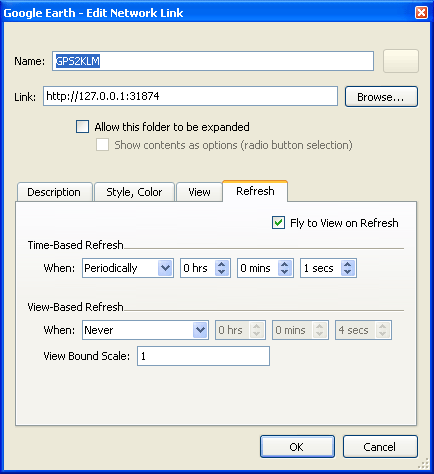Decrease Time-Based hrs spinner down arrow
Viewport: 434px width, 474px height.
pyautogui.click(x=222, y=272)
